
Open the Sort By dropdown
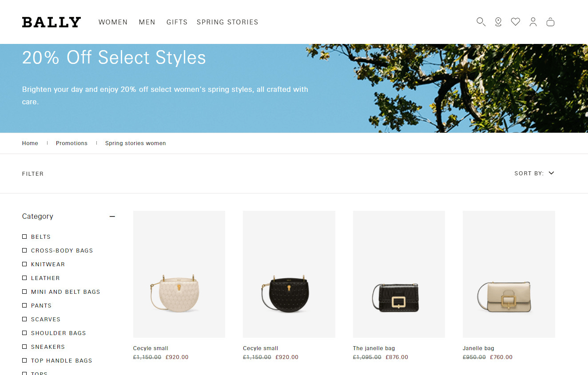tap(534, 174)
